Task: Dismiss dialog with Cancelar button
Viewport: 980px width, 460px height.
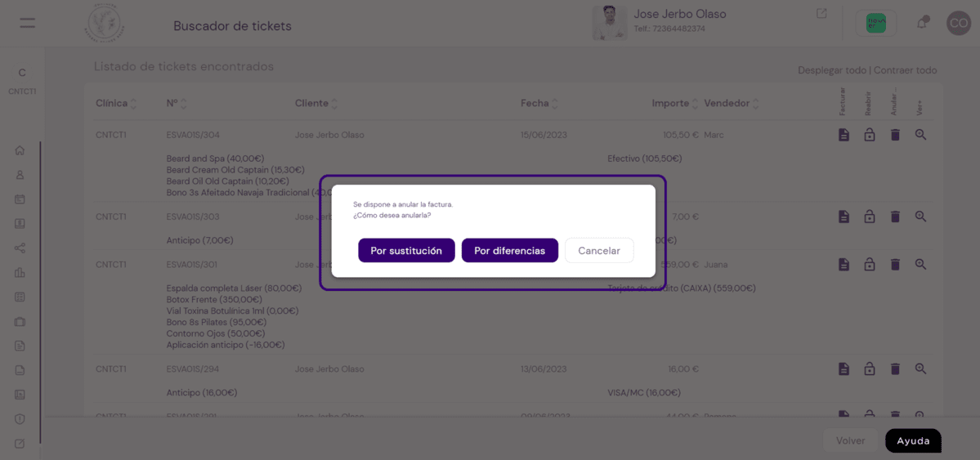Action: [x=599, y=251]
